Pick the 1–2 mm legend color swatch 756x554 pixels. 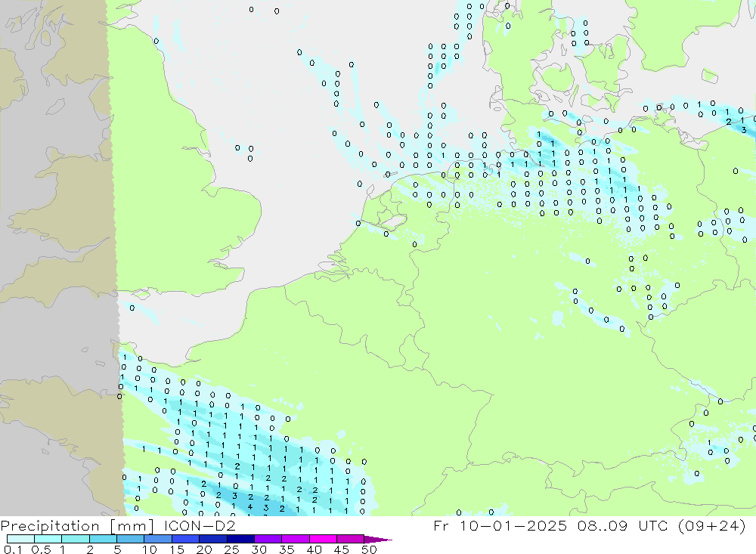pos(76,539)
